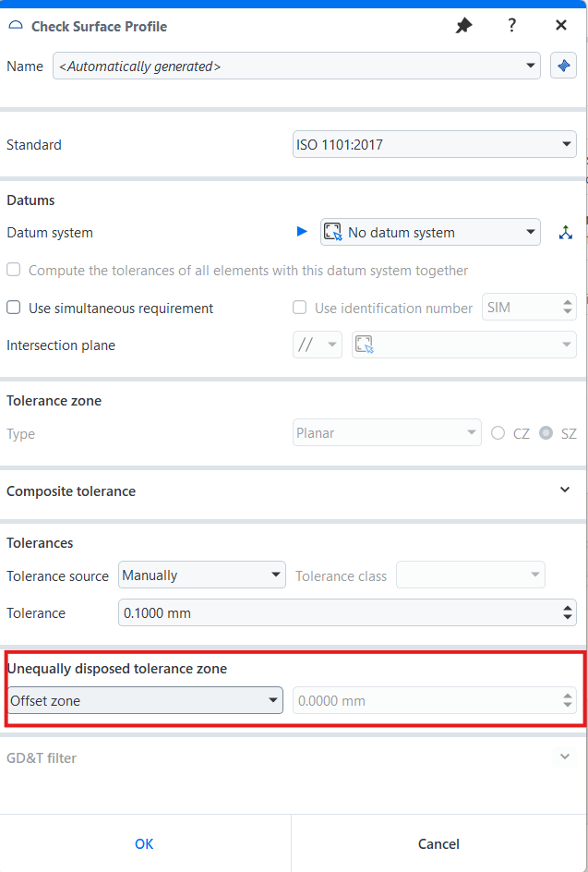
Task: Click the datum system coordinate axes icon
Action: click(x=566, y=233)
